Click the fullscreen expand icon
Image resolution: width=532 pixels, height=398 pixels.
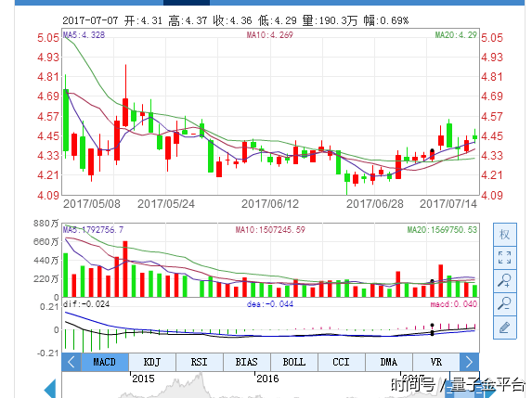tap(504, 258)
